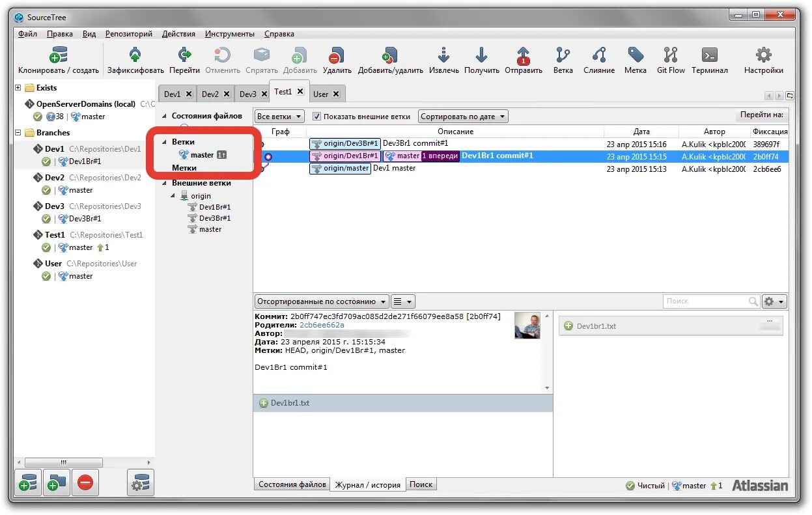
Task: Select Dev1br1.txt in the file list below the commit
Action: coord(403,403)
